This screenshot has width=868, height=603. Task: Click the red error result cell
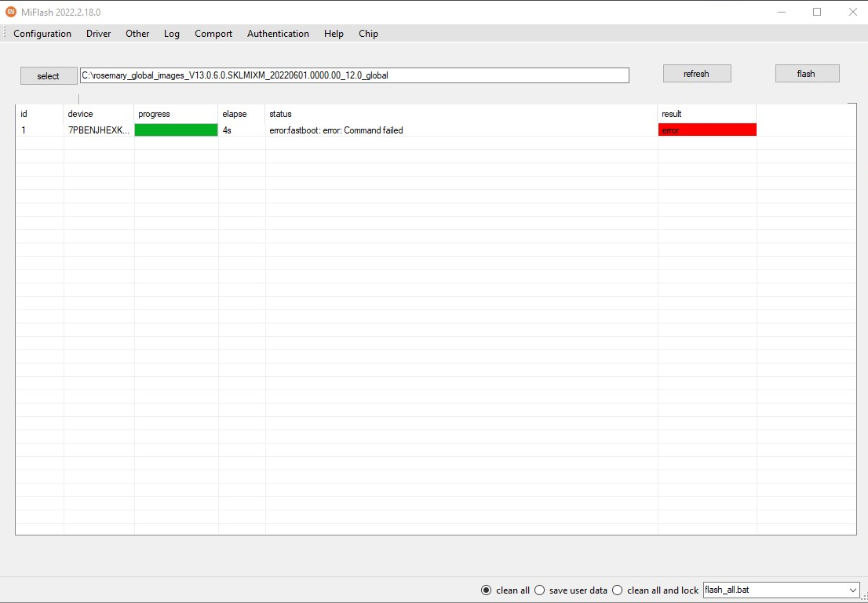coord(707,130)
